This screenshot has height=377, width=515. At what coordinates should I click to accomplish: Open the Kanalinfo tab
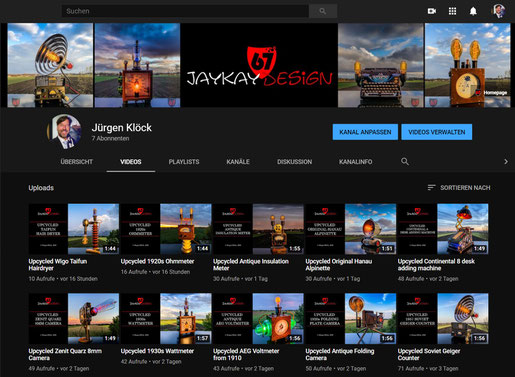click(x=355, y=162)
